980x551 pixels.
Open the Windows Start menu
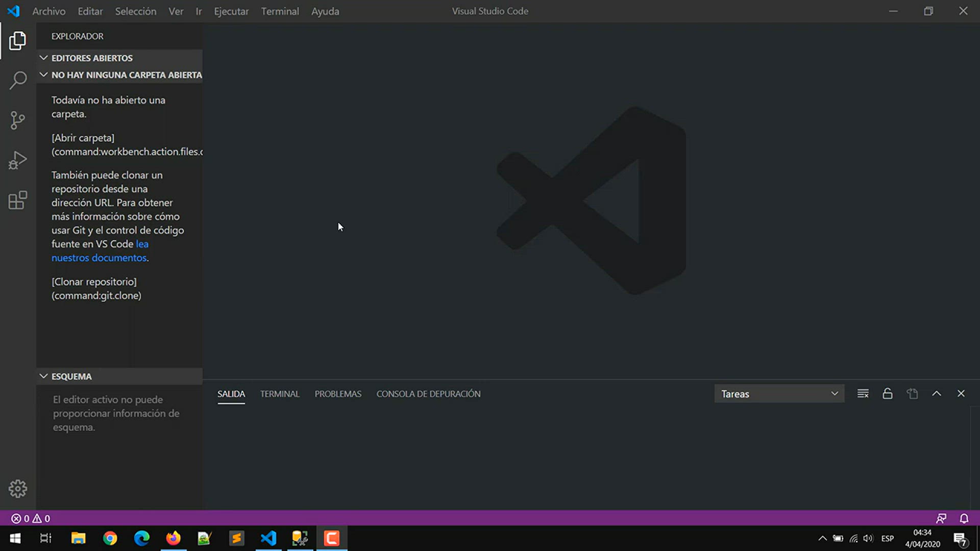(15, 538)
